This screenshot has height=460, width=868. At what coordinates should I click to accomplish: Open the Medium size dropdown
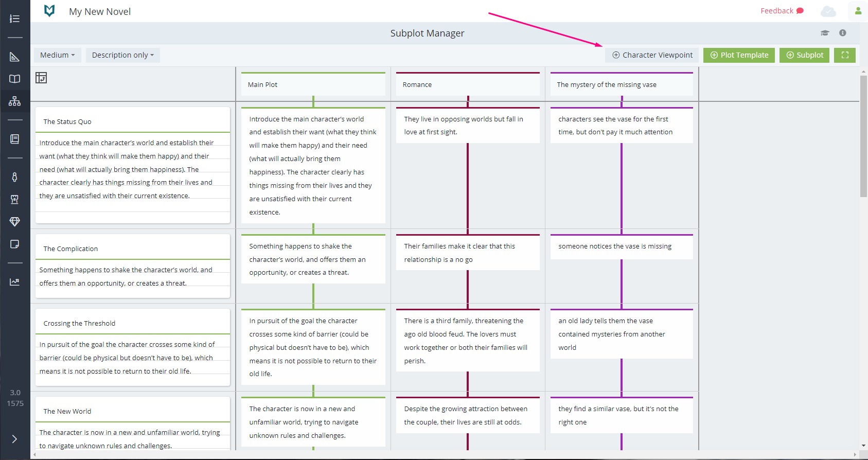coord(58,55)
